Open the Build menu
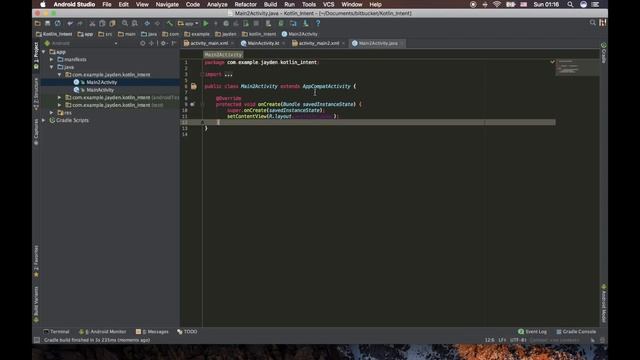 click(270, 4)
